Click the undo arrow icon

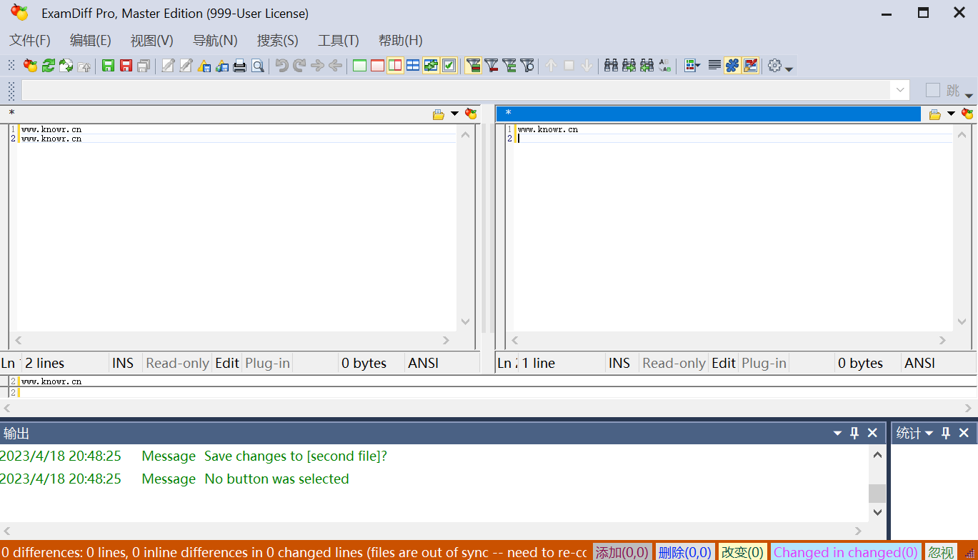(x=281, y=66)
